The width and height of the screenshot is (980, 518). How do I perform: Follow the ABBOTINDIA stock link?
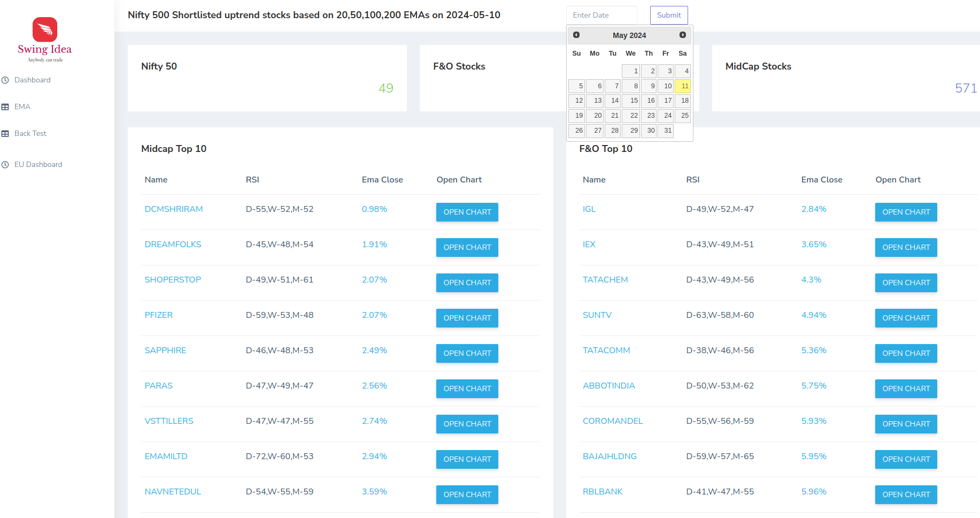tap(609, 386)
